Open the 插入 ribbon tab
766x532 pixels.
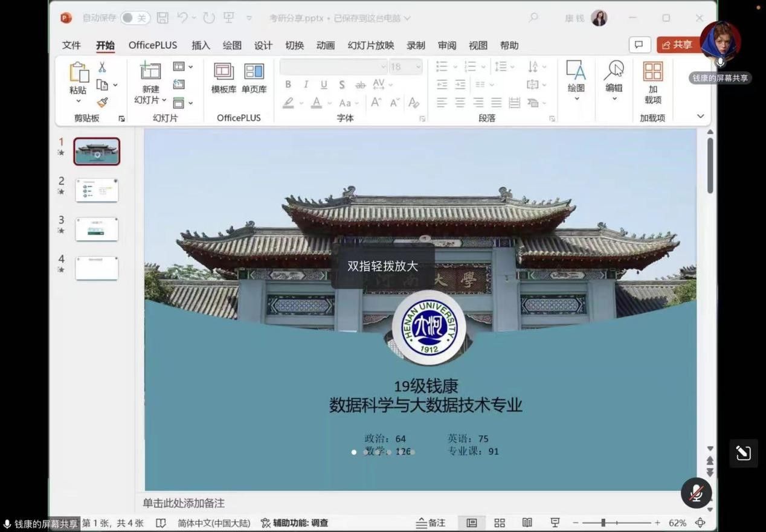(x=201, y=45)
